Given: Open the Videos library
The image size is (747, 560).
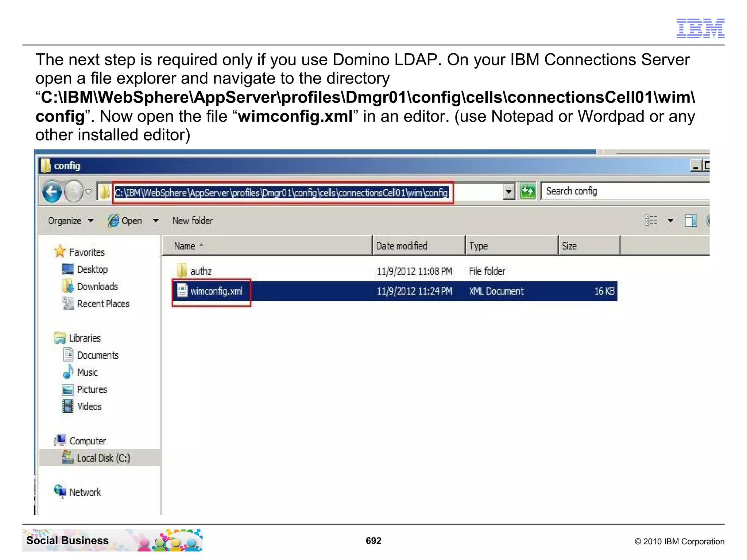Looking at the screenshot, I should (82, 407).
